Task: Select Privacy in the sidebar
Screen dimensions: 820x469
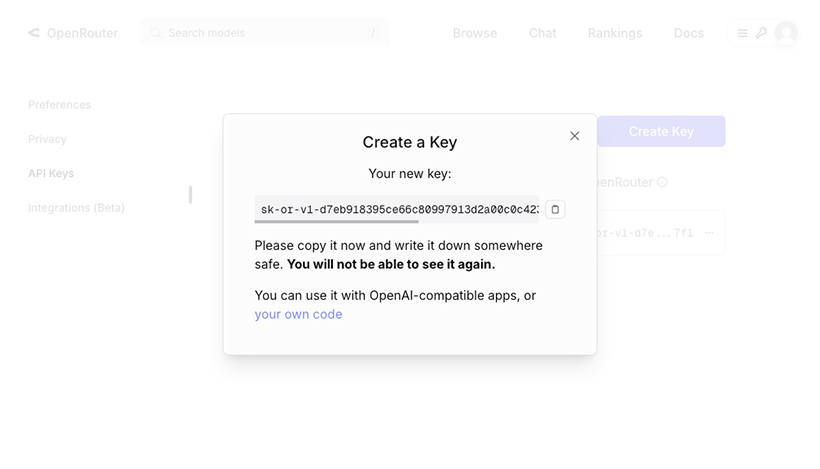Action: (48, 139)
